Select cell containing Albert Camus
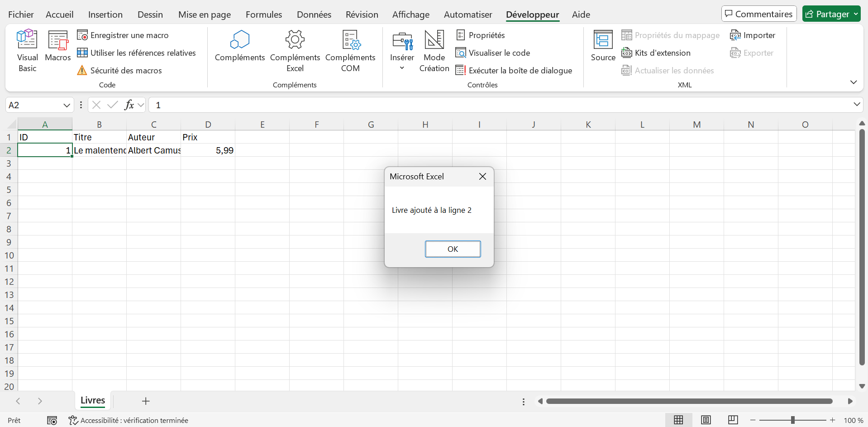868x427 pixels. coord(153,150)
